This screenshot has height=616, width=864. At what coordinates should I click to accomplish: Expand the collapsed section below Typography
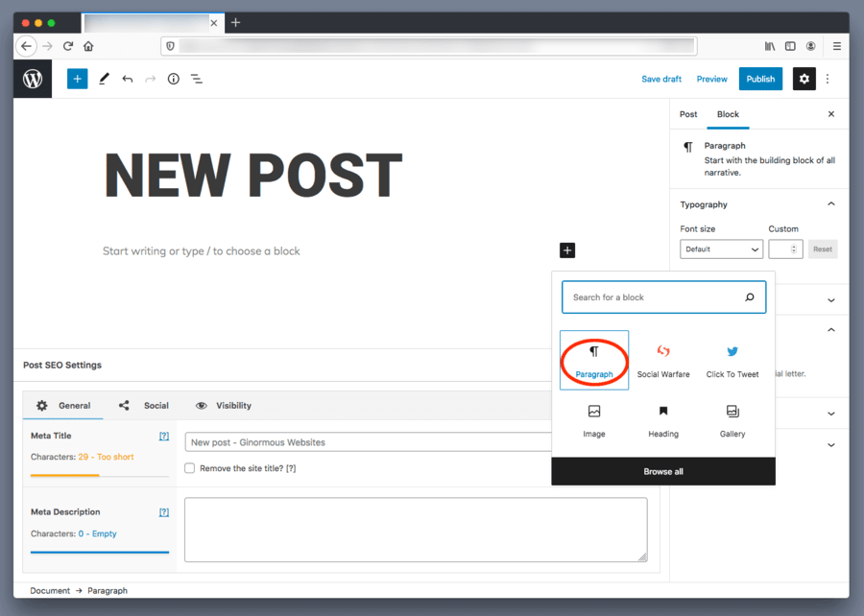click(831, 300)
